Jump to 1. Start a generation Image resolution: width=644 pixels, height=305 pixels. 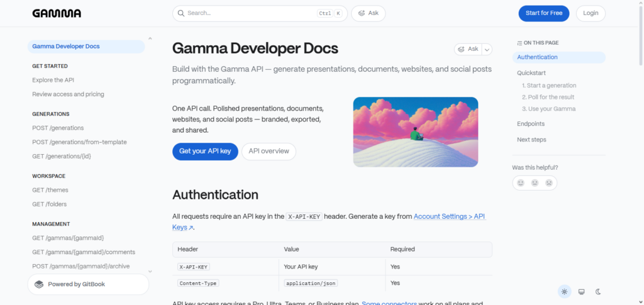[x=548, y=86]
